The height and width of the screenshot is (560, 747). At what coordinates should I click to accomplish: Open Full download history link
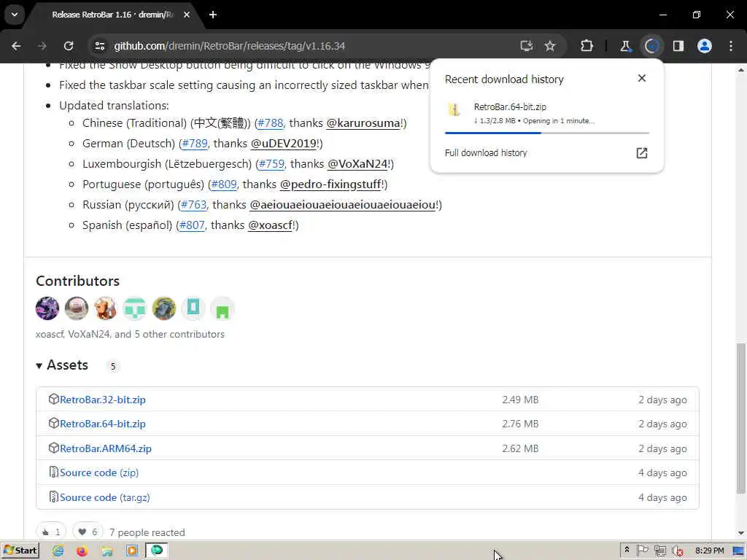(486, 153)
